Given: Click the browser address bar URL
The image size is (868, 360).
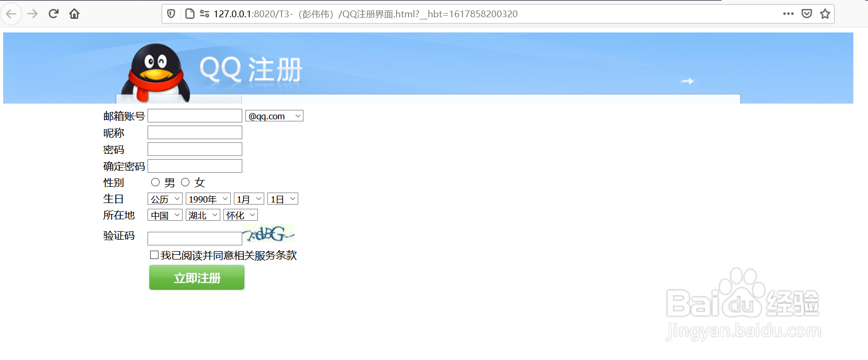Looking at the screenshot, I should (365, 14).
